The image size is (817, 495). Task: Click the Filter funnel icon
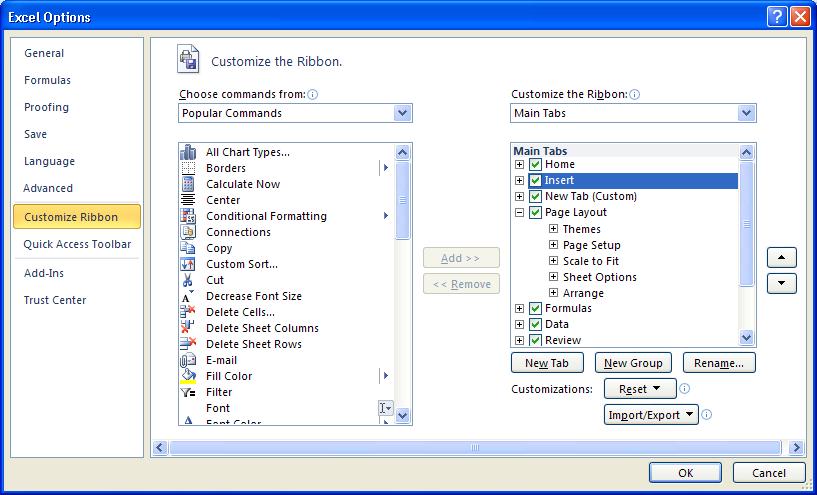point(187,392)
